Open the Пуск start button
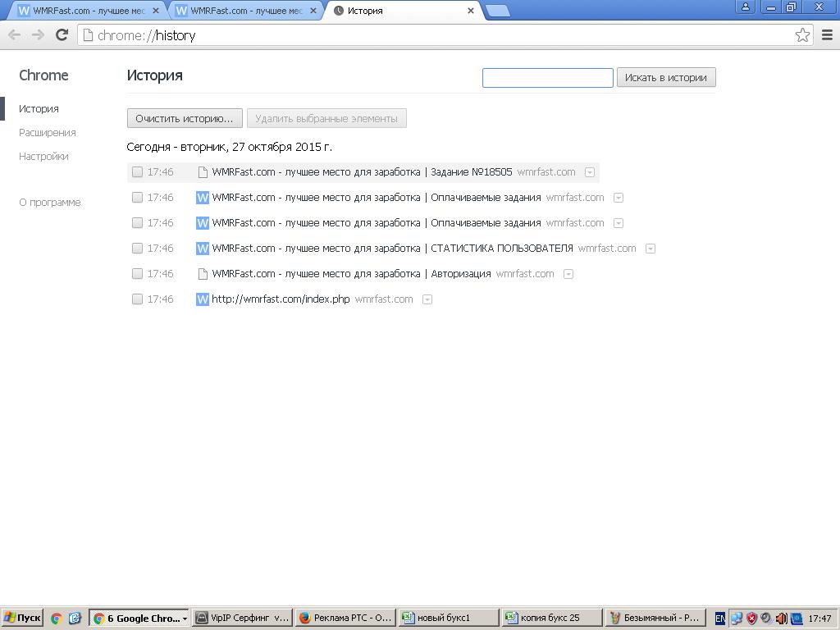 point(22,619)
